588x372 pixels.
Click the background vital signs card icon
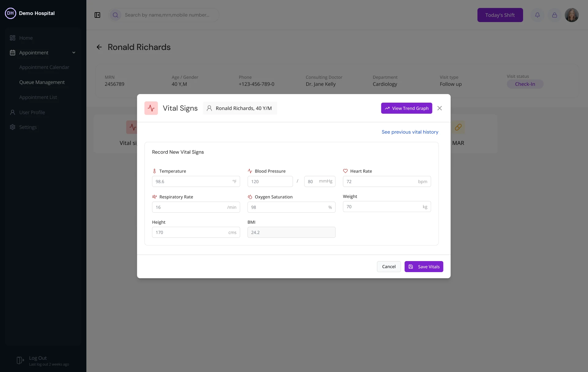point(132,127)
